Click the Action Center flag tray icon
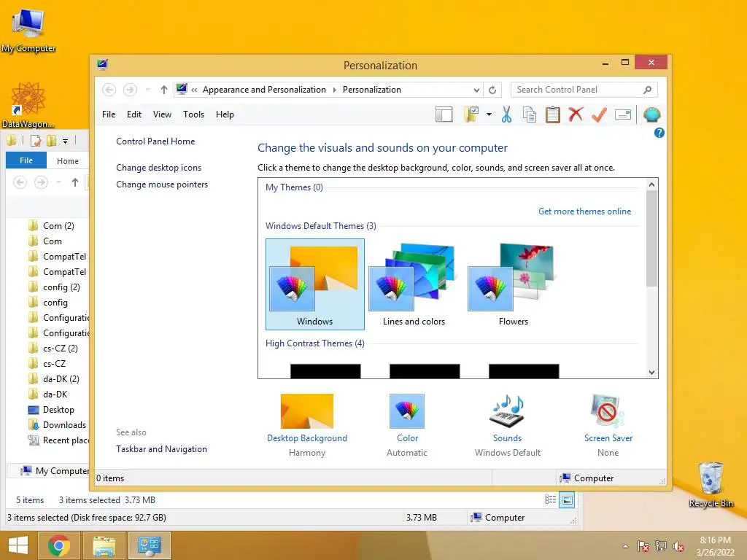 tap(643, 546)
